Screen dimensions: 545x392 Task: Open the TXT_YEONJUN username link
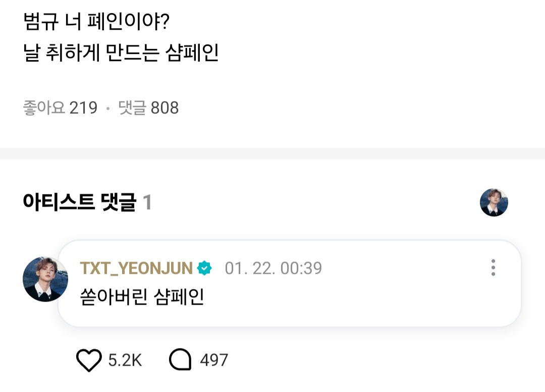point(136,268)
